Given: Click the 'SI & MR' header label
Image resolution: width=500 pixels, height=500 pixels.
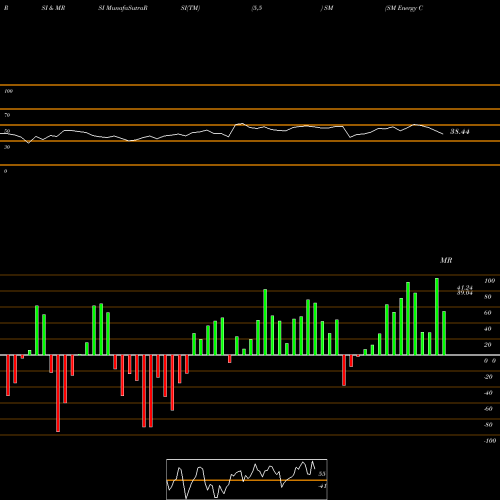Looking at the screenshot, I should click(53, 8).
